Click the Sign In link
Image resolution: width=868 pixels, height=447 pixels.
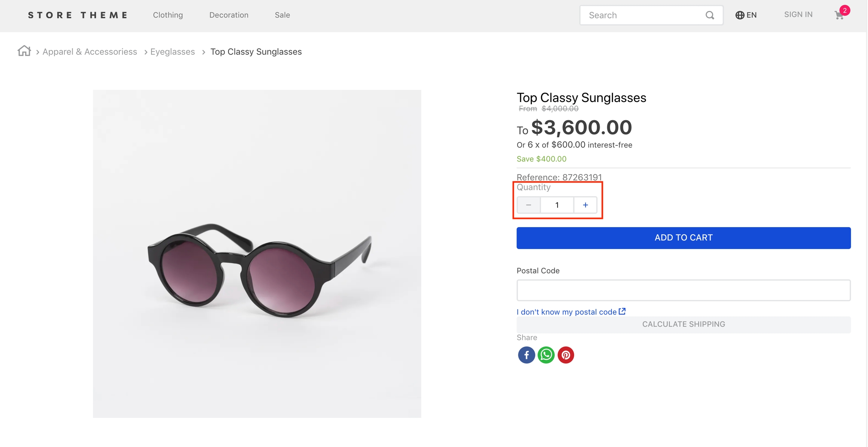pyautogui.click(x=798, y=15)
